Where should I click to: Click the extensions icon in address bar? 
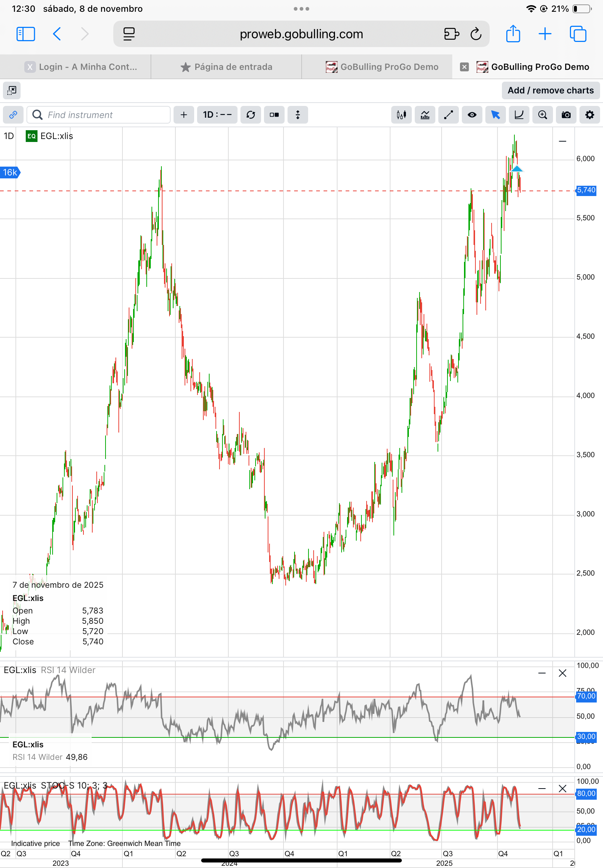pos(452,34)
